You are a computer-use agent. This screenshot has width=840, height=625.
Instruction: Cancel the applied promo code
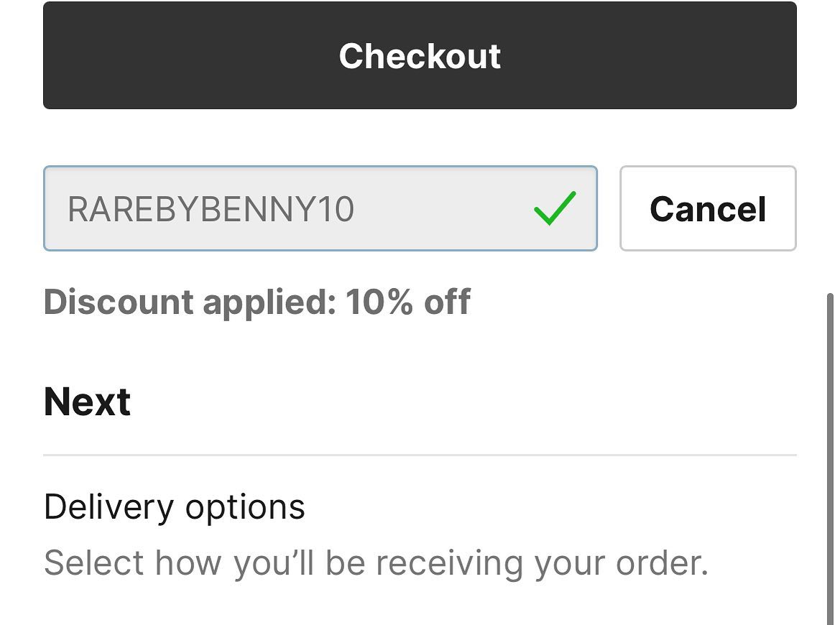(x=709, y=208)
